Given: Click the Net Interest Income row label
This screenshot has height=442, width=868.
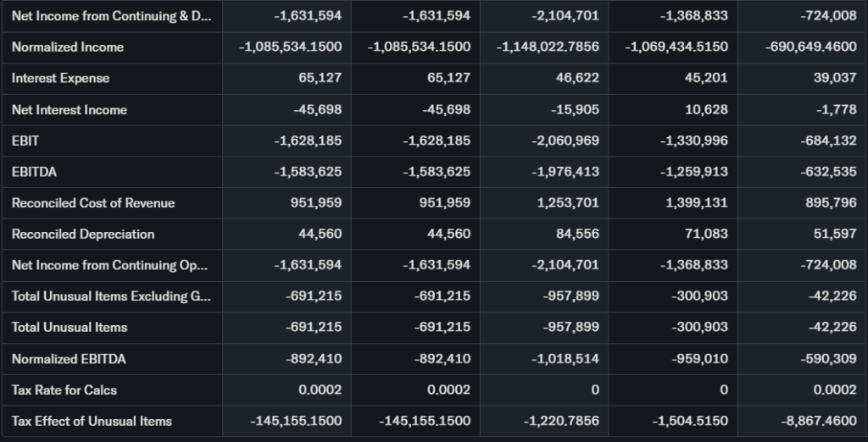Looking at the screenshot, I should pos(70,110).
